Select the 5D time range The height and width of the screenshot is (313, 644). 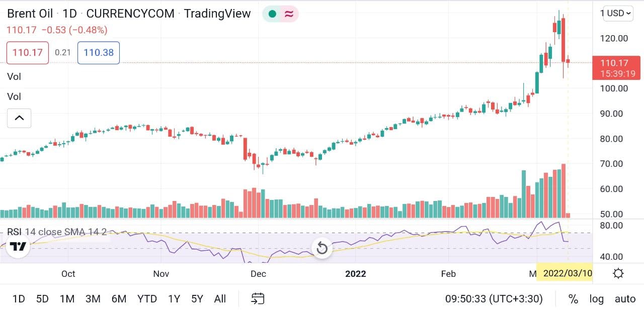click(42, 299)
